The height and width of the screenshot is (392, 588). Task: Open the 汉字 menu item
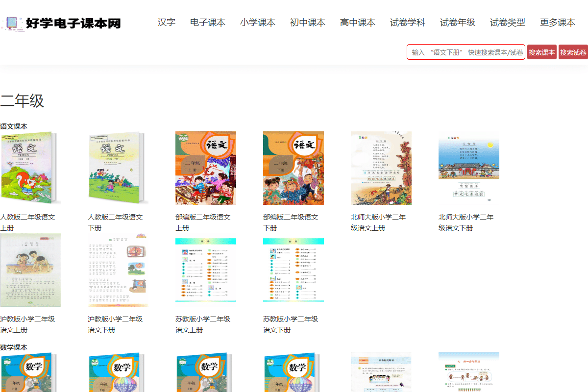167,23
